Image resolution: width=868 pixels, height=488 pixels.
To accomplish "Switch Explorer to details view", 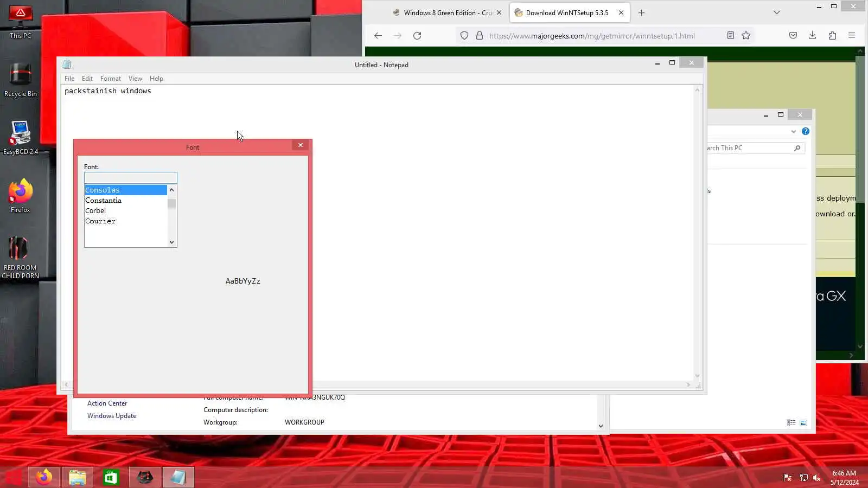I will point(792,423).
